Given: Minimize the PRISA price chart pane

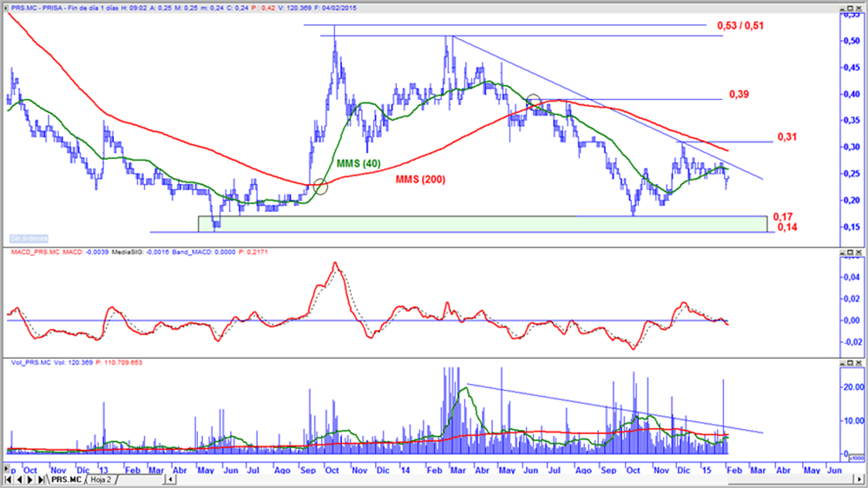Looking at the screenshot, I should coord(843,9).
